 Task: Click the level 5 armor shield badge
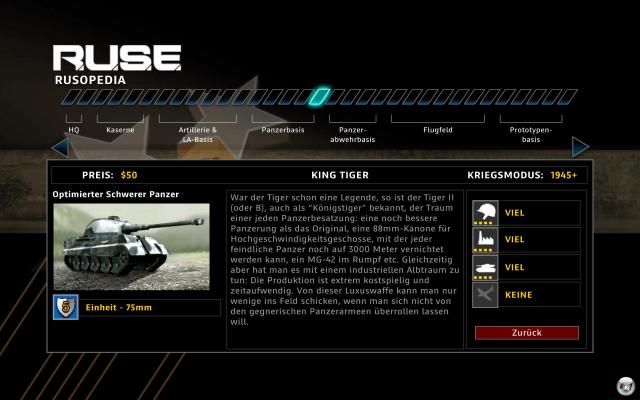pyautogui.click(x=66, y=307)
